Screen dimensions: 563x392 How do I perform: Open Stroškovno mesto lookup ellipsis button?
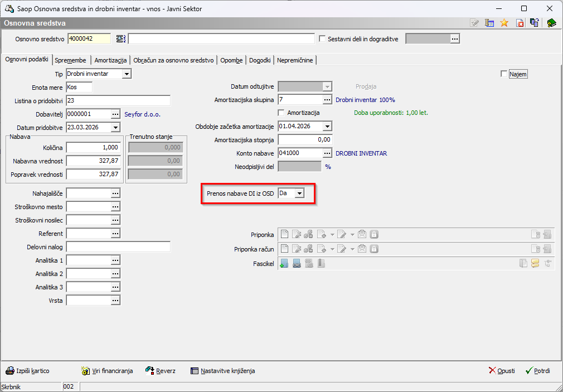click(115, 207)
